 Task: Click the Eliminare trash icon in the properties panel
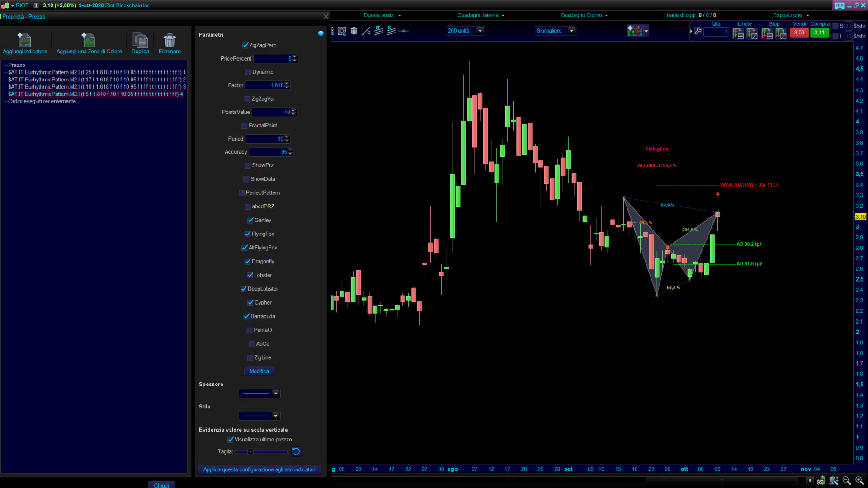click(170, 41)
